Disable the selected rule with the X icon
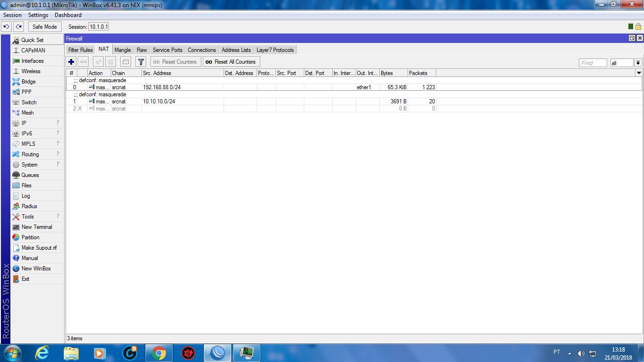This screenshot has width=644, height=362. coord(110,62)
